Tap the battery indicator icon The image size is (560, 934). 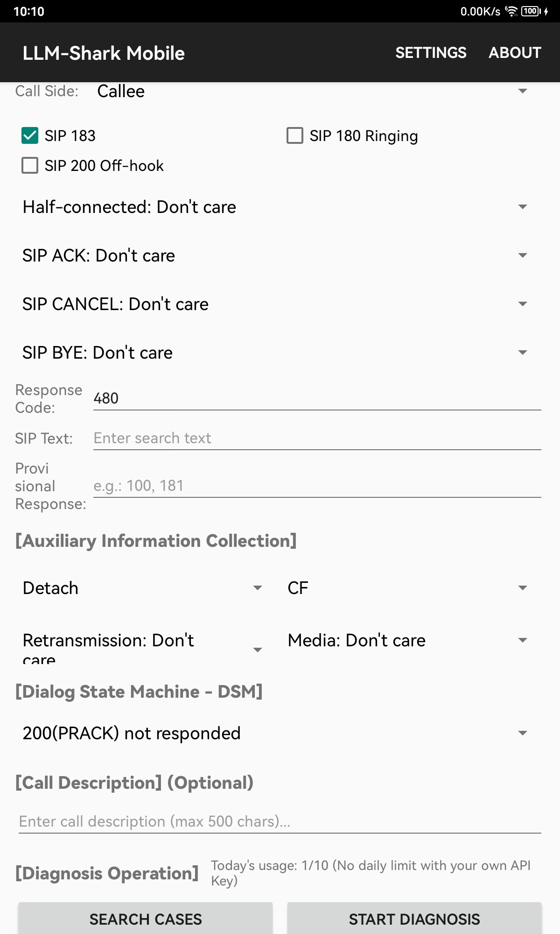531,11
